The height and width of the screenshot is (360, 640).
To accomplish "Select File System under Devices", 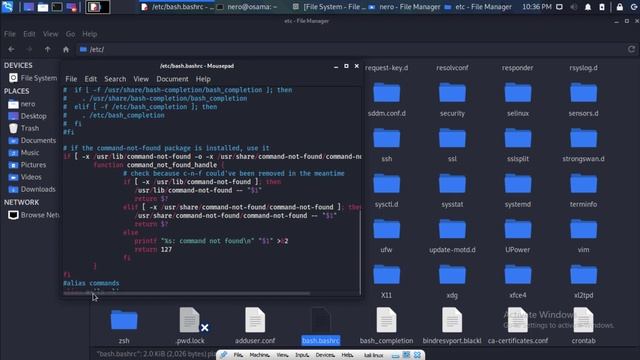I will 33,78.
